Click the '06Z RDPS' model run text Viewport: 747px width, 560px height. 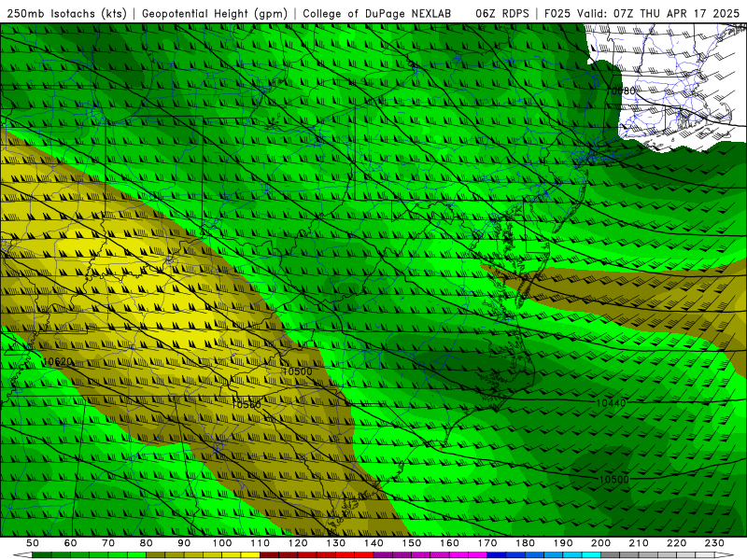point(501,13)
